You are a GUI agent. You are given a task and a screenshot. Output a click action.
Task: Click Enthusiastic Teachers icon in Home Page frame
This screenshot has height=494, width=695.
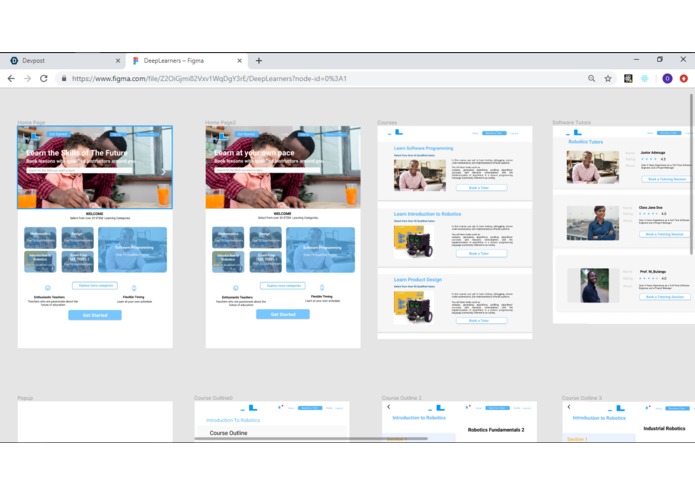[x=48, y=288]
